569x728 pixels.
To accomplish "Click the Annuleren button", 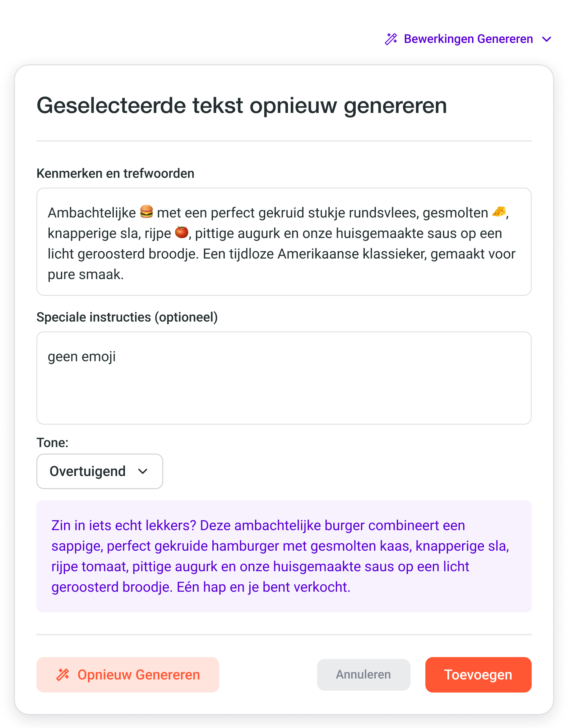I will coord(363,674).
